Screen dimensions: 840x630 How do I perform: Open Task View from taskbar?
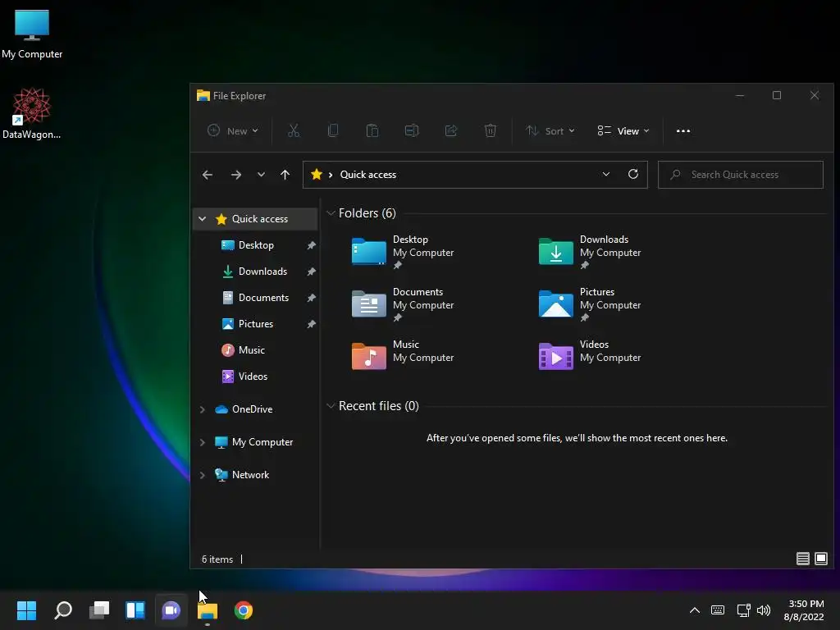coord(99,610)
